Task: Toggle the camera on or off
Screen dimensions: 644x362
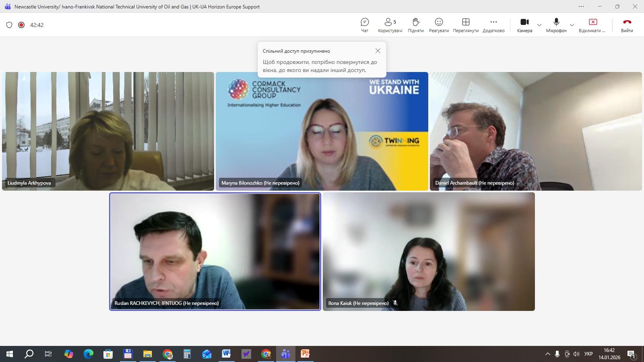Action: pyautogui.click(x=524, y=22)
